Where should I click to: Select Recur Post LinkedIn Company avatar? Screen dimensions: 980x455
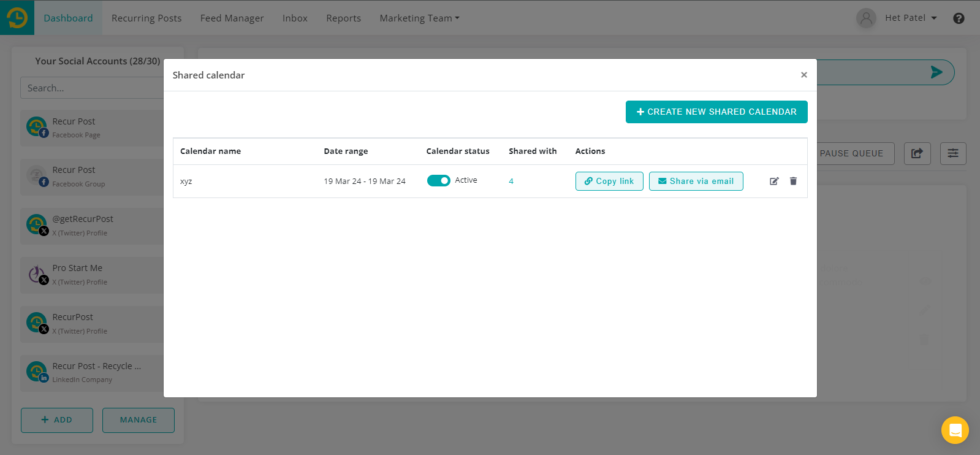pos(37,372)
